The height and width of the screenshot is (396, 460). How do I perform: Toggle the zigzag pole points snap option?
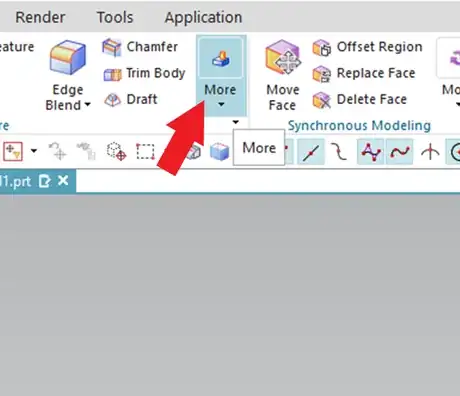pos(371,152)
